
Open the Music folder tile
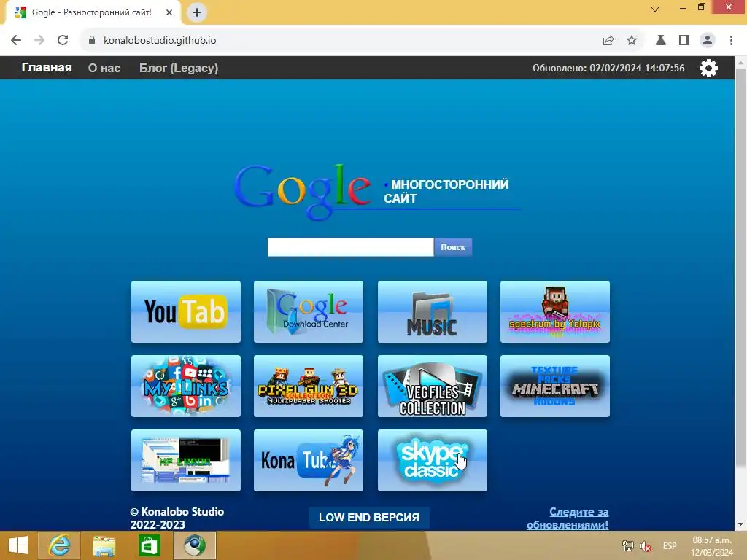tap(432, 311)
